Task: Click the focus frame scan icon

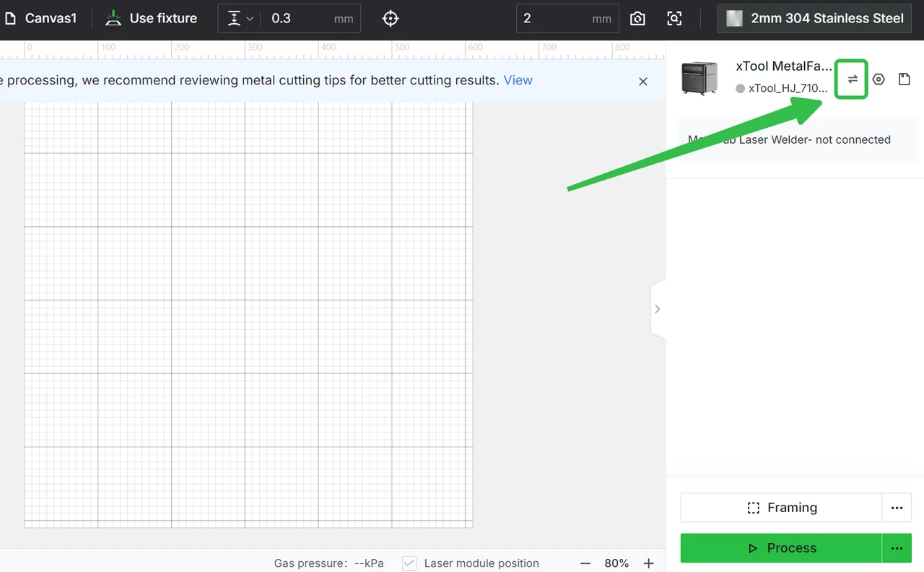Action: point(674,19)
